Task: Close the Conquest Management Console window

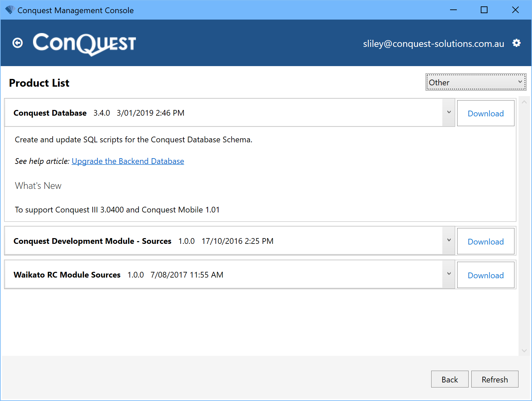Action: 515,10
